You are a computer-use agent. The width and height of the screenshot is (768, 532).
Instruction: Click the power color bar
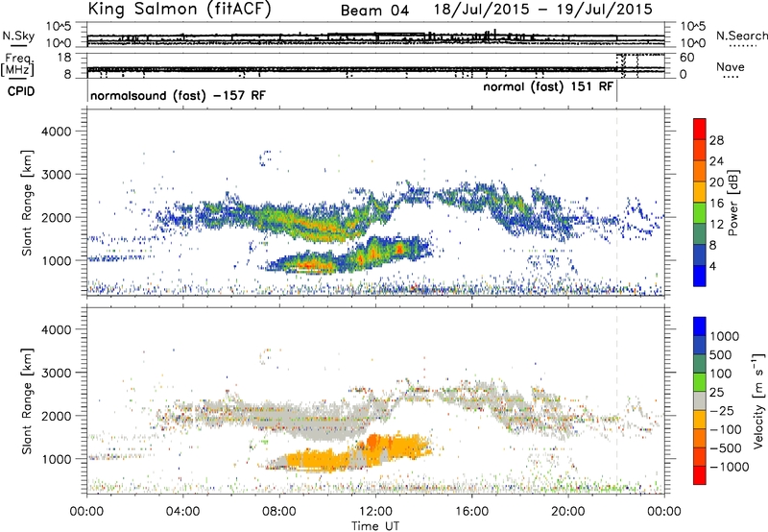click(700, 203)
